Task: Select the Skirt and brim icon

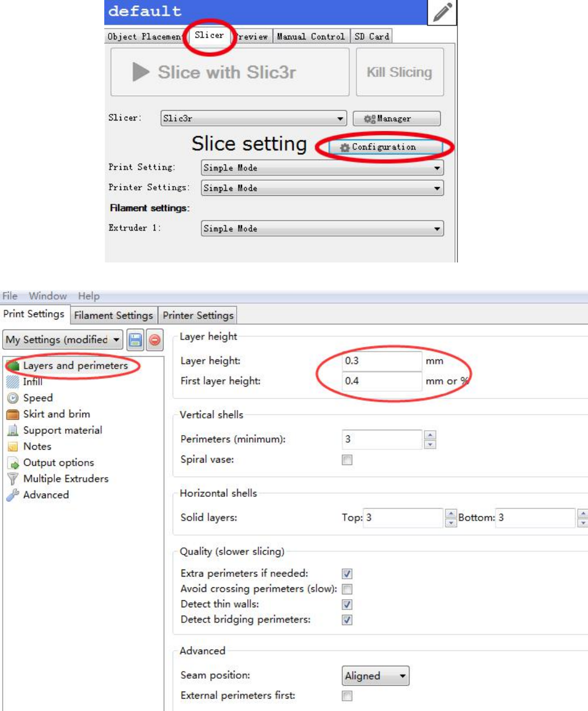Action: (13, 414)
